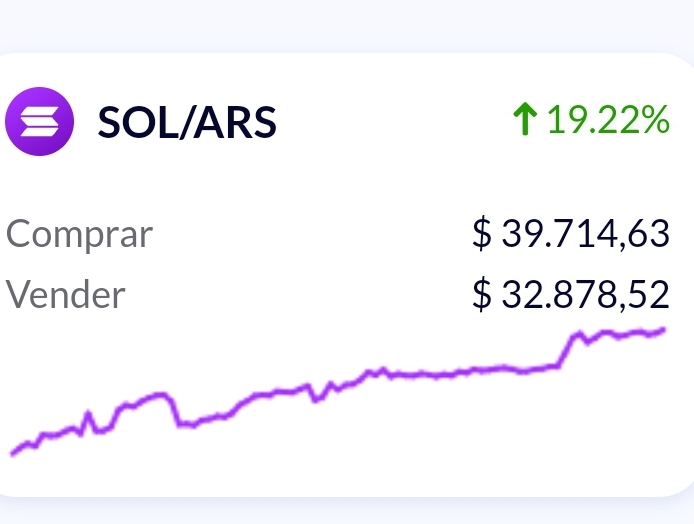Viewport: 694px width, 524px height.
Task: Click the white stripes inside the Solana logo
Action: [x=39, y=121]
